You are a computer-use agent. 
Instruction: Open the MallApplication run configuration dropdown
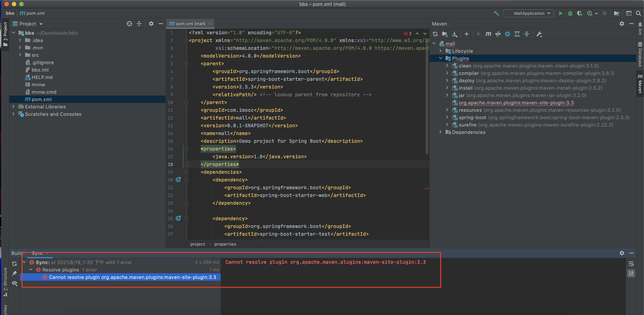tap(529, 13)
